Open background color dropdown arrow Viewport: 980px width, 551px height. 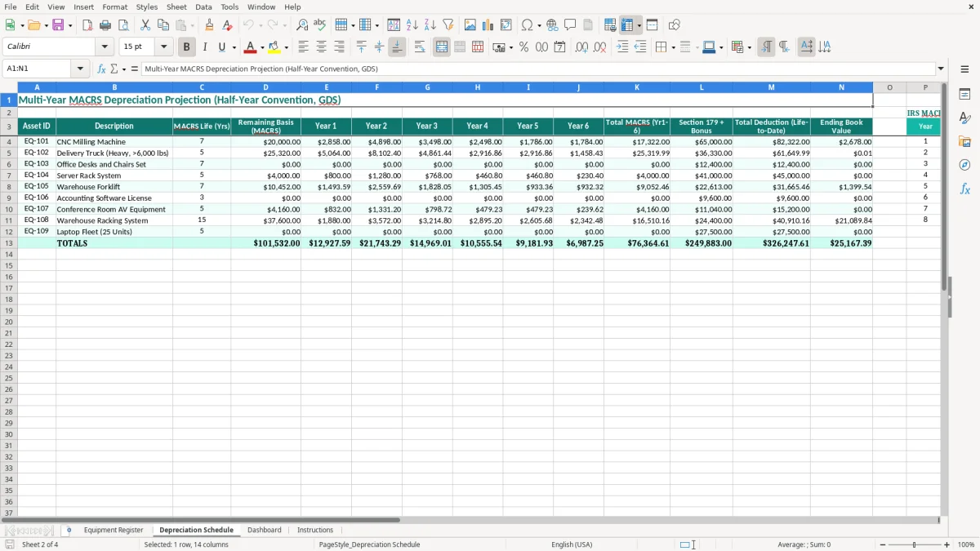pyautogui.click(x=286, y=47)
